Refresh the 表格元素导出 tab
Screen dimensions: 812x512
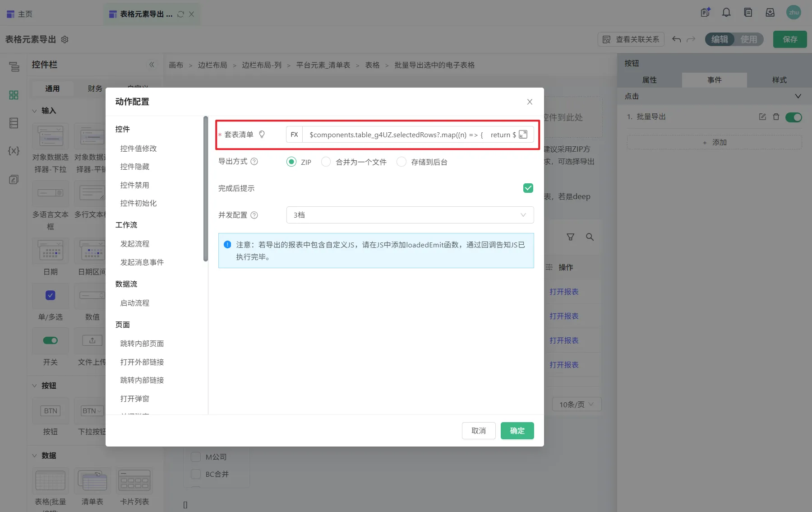coord(180,14)
